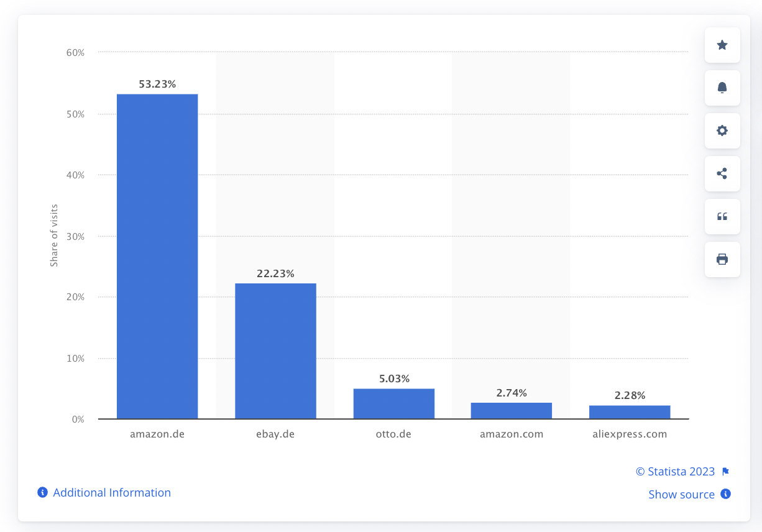Click the 20% y-axis tick label
The height and width of the screenshot is (532, 762).
(75, 297)
